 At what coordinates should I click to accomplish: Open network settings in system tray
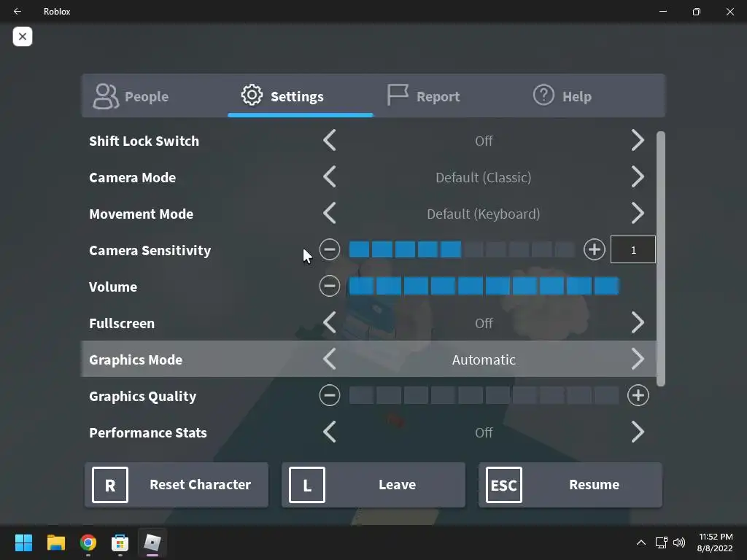pos(661,542)
